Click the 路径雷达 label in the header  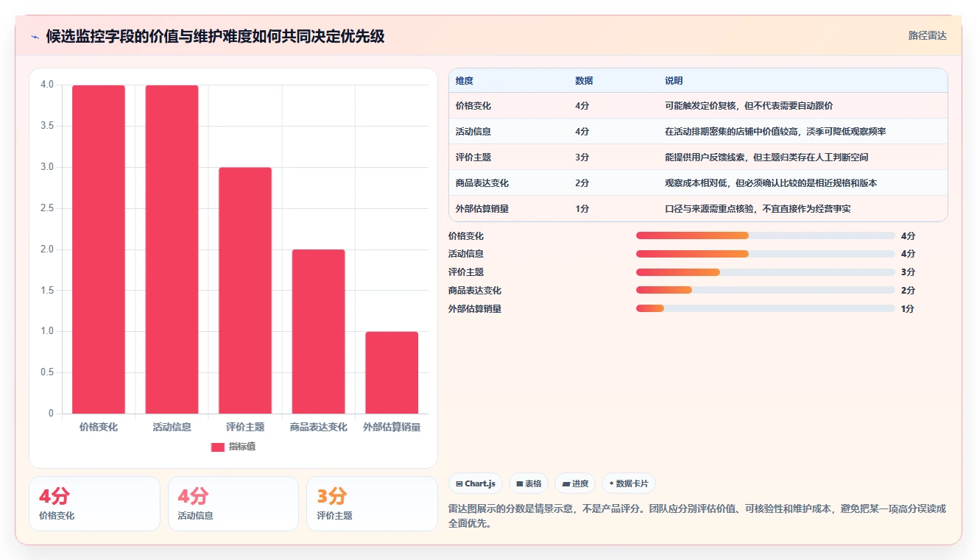tap(928, 35)
